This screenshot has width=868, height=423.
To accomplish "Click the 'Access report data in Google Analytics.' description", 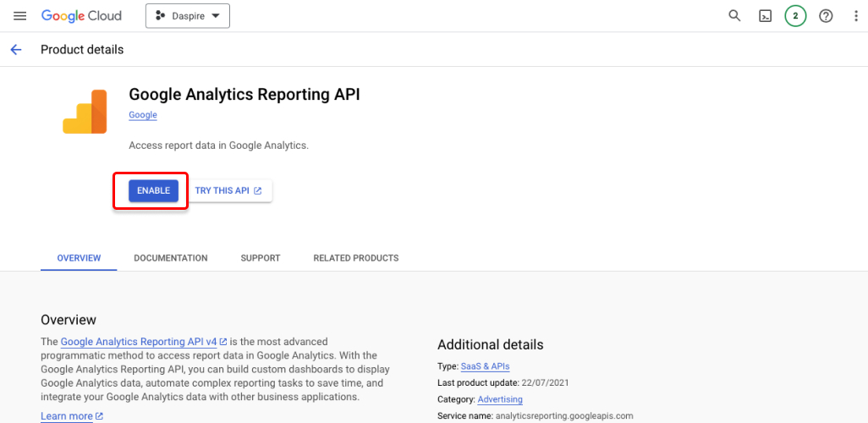I will click(x=218, y=146).
